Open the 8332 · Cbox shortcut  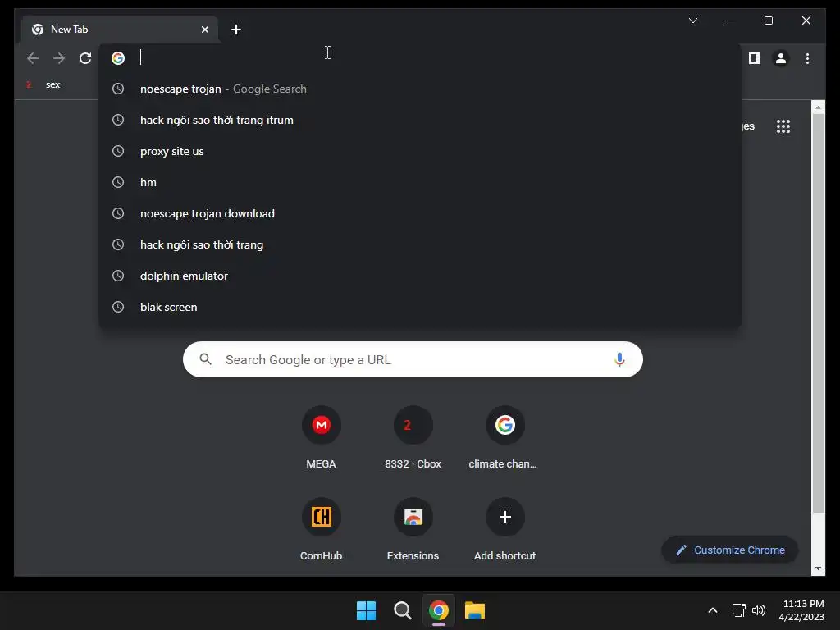[x=413, y=438]
